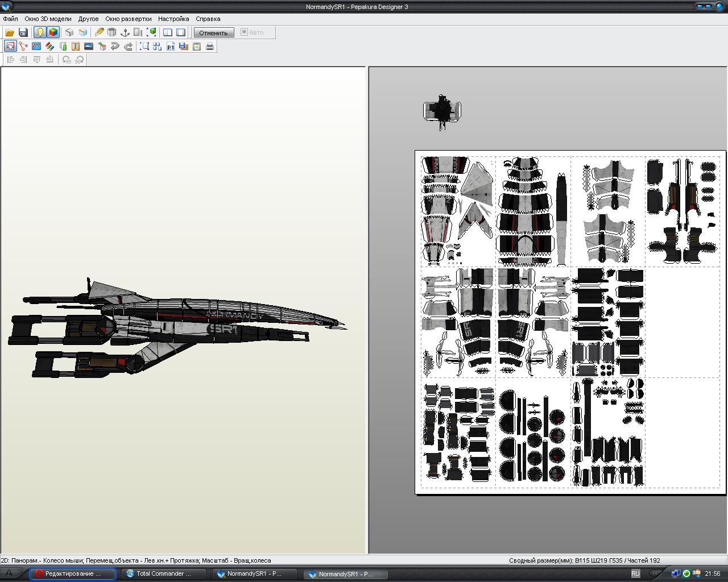This screenshot has width=728, height=582.
Task: Click the align left icon
Action: (10, 59)
